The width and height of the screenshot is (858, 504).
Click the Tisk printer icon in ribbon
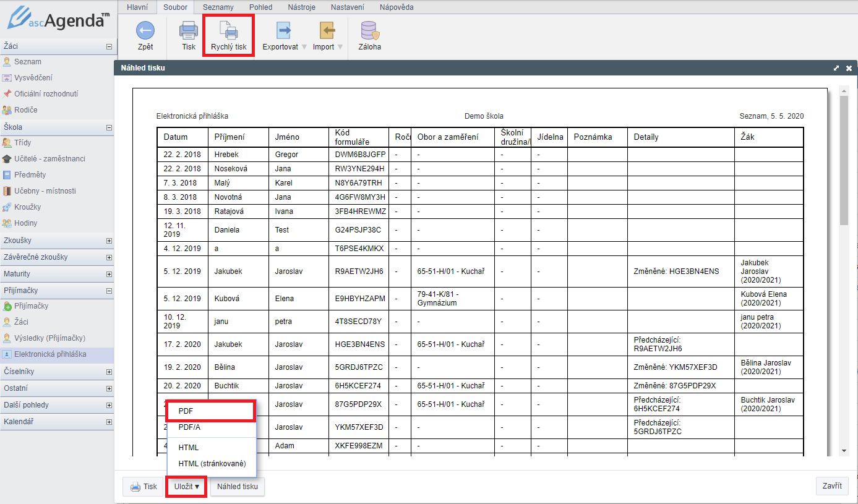[x=189, y=30]
